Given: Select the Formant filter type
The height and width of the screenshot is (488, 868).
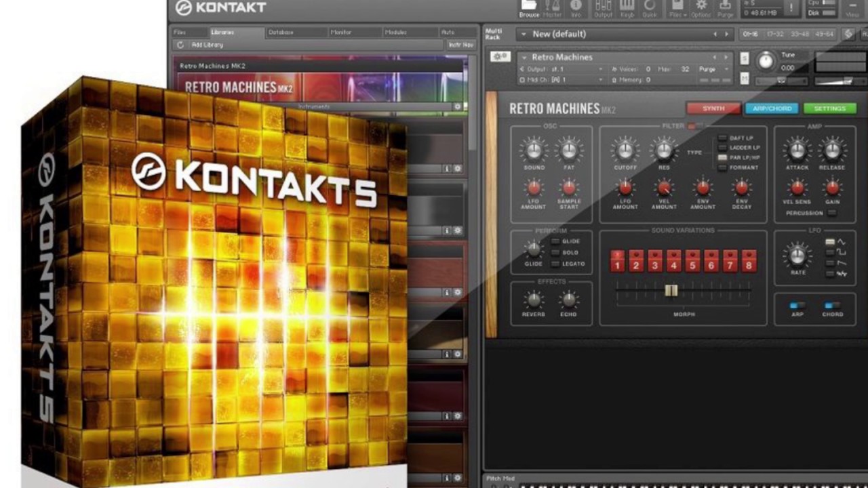Looking at the screenshot, I should (x=722, y=167).
